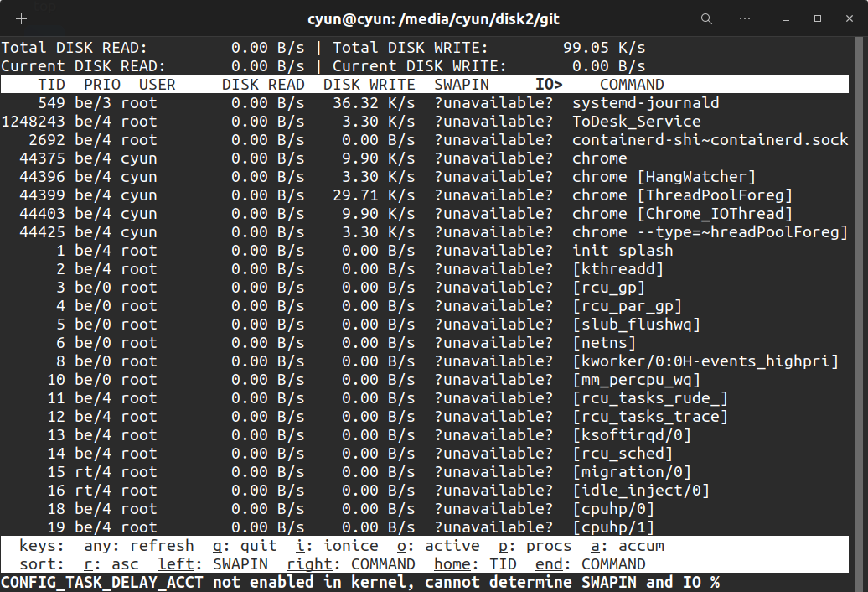Click the [rcu_tasks_rude_] process row
Image resolution: width=868 pixels, height=592 pixels.
pos(425,398)
